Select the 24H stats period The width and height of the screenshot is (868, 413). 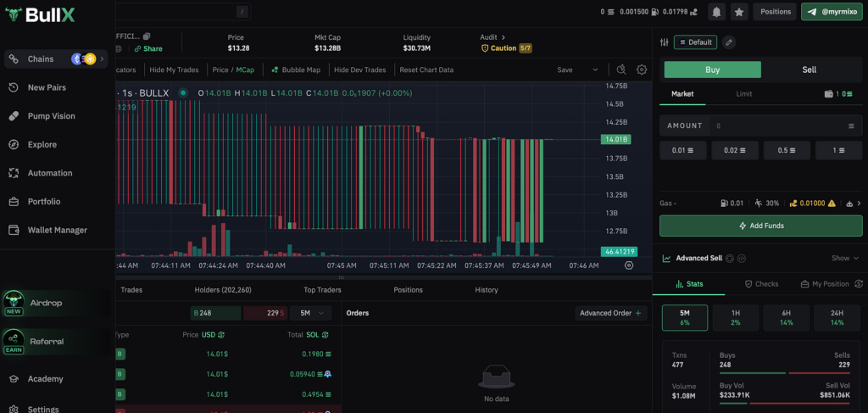coord(837,318)
